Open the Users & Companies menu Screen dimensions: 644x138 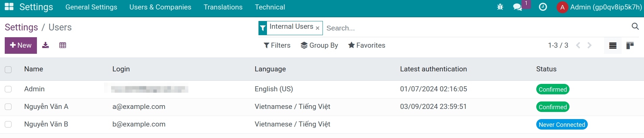(x=160, y=7)
